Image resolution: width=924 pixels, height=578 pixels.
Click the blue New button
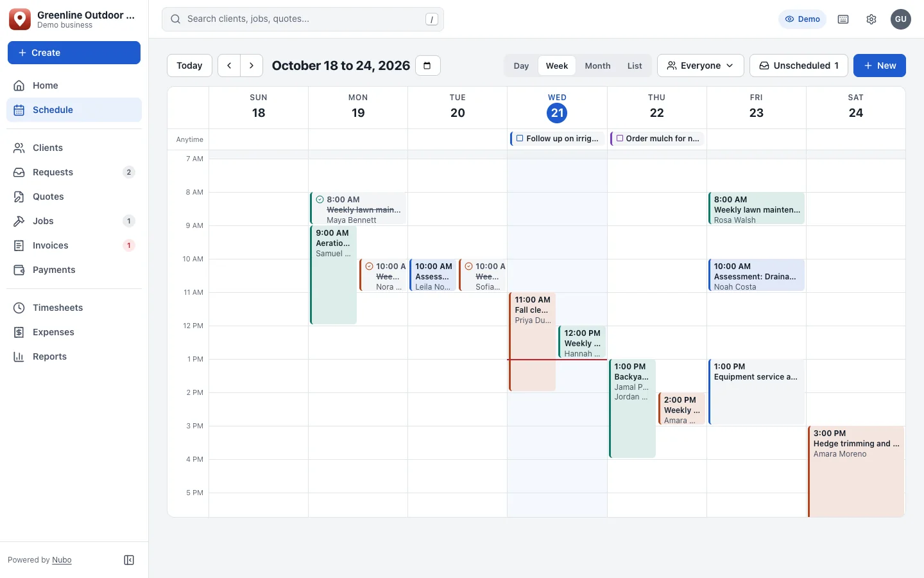[x=880, y=66]
